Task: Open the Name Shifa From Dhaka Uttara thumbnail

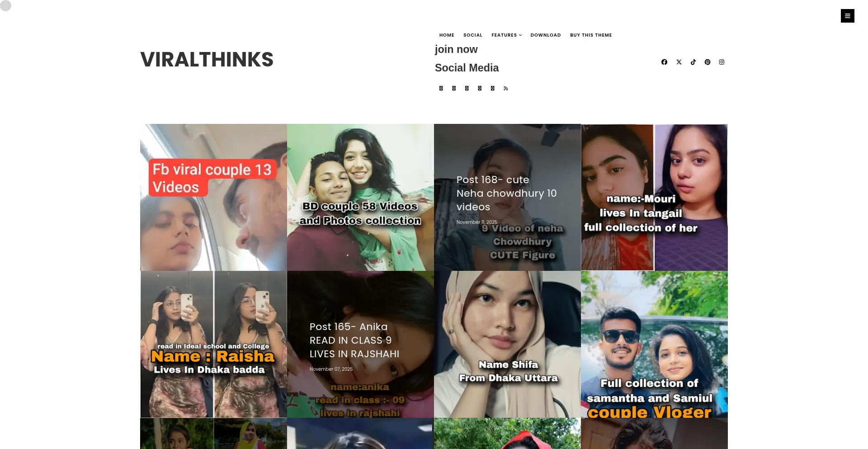Action: (x=507, y=344)
